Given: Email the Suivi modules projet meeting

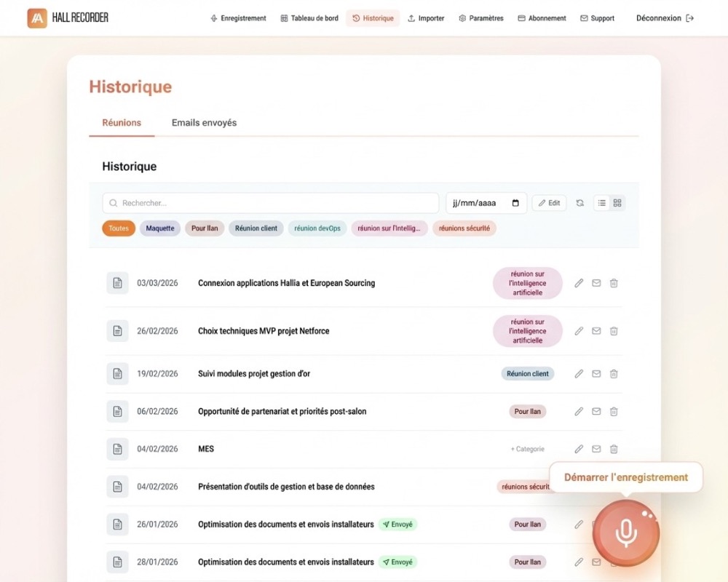Looking at the screenshot, I should coord(596,374).
